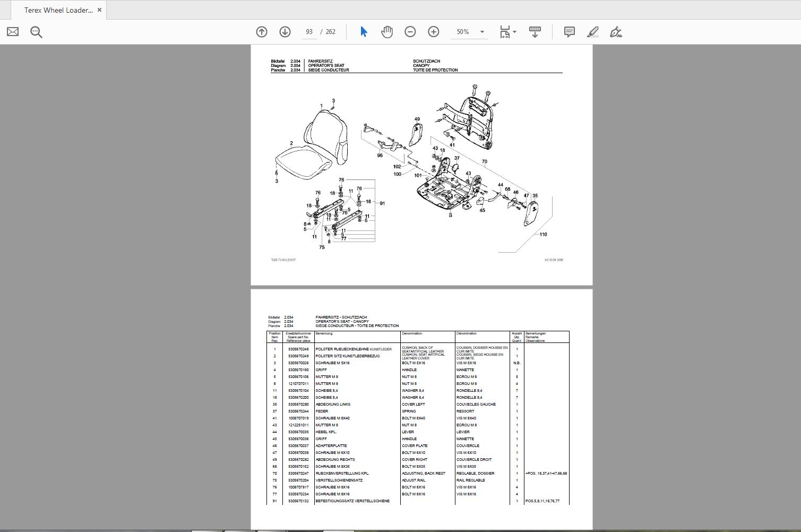
Task: Click 'BOLT M 8X40' table cell
Action: (x=414, y=418)
